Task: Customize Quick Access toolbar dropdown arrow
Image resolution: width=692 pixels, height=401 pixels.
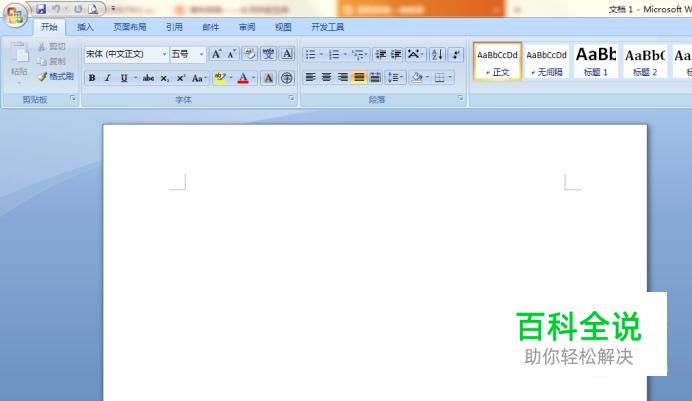Action: pyautogui.click(x=113, y=8)
